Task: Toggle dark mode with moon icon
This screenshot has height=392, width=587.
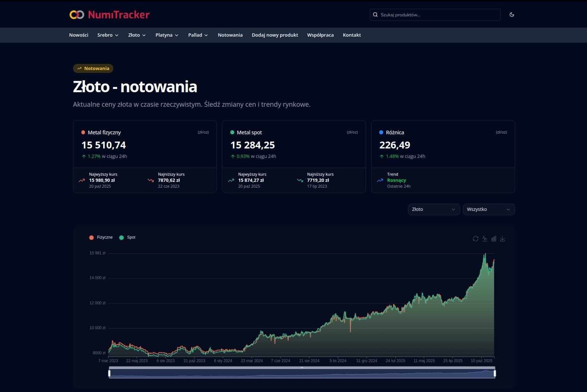Action: (x=512, y=15)
